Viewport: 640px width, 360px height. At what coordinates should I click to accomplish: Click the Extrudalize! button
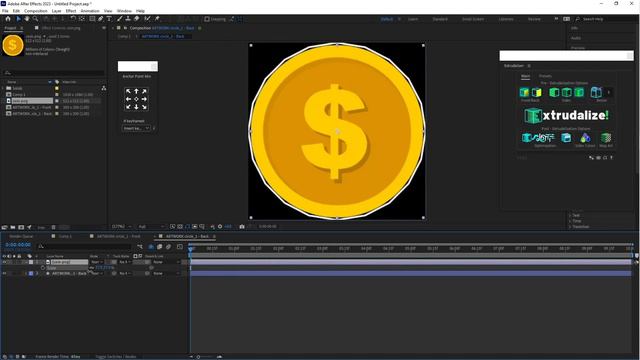pyautogui.click(x=567, y=116)
